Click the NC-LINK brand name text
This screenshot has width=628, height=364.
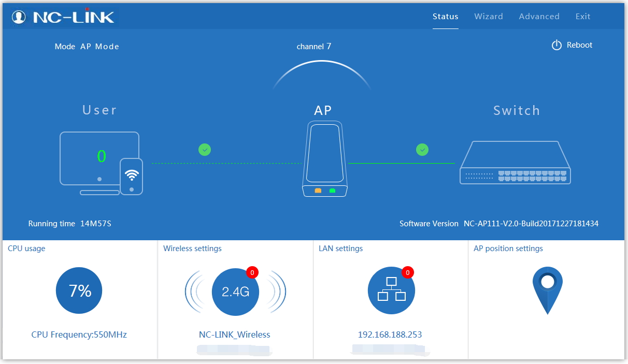(74, 17)
